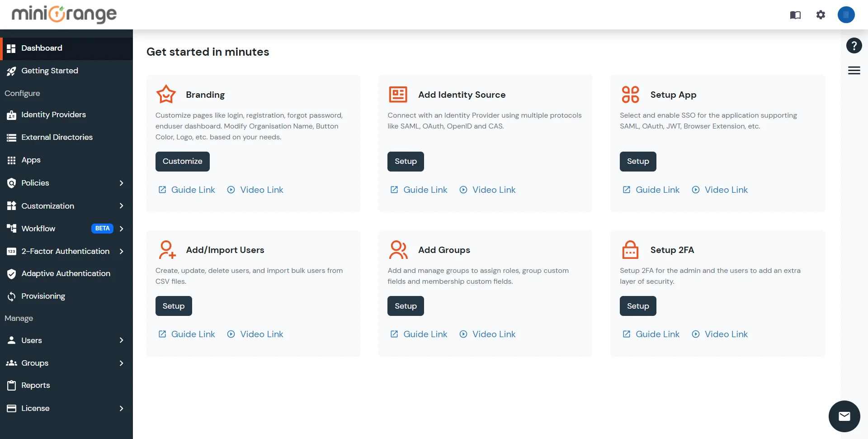
Task: Click the Branding star icon
Action: pyautogui.click(x=166, y=94)
